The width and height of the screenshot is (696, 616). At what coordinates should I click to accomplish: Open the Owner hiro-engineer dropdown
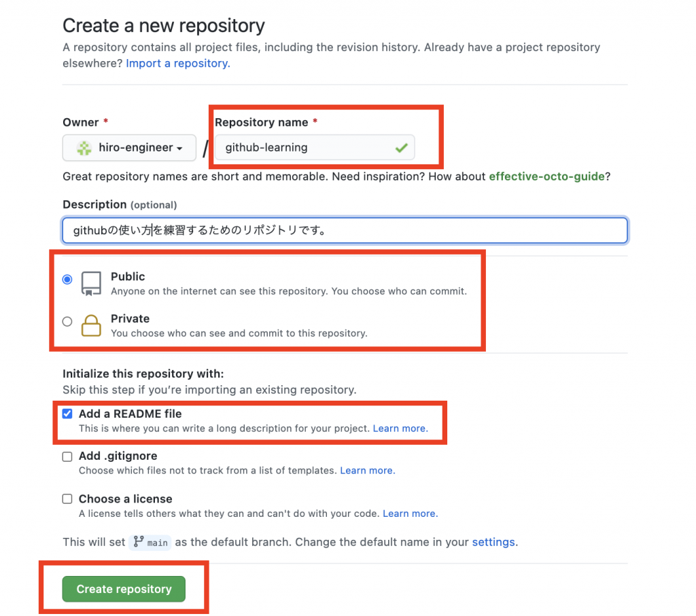point(129,147)
